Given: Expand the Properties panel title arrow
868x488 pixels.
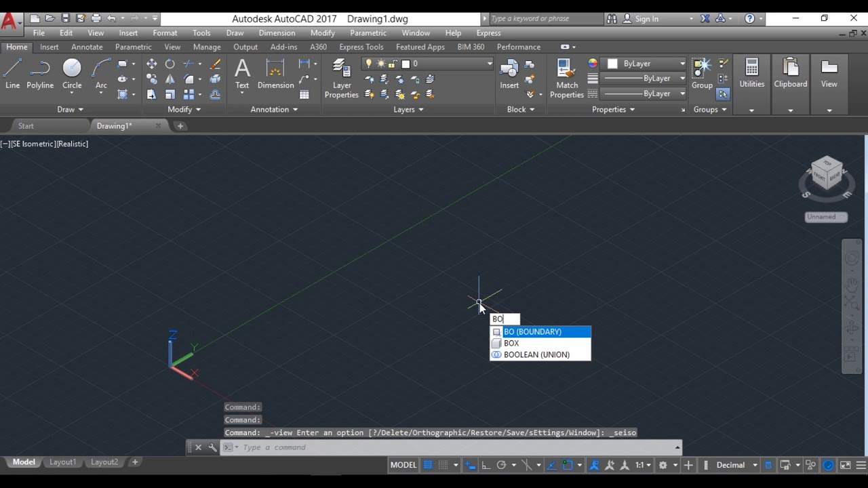Looking at the screenshot, I should pyautogui.click(x=632, y=110).
